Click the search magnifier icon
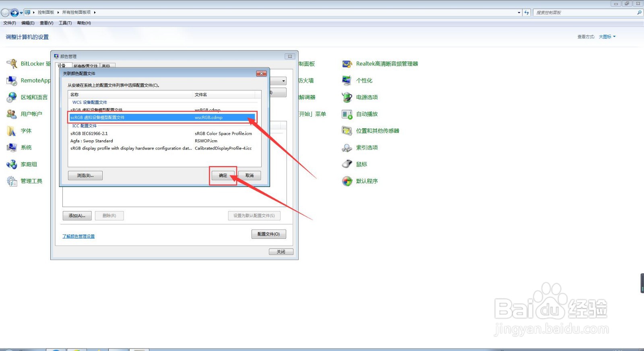The image size is (644, 351). 639,12
